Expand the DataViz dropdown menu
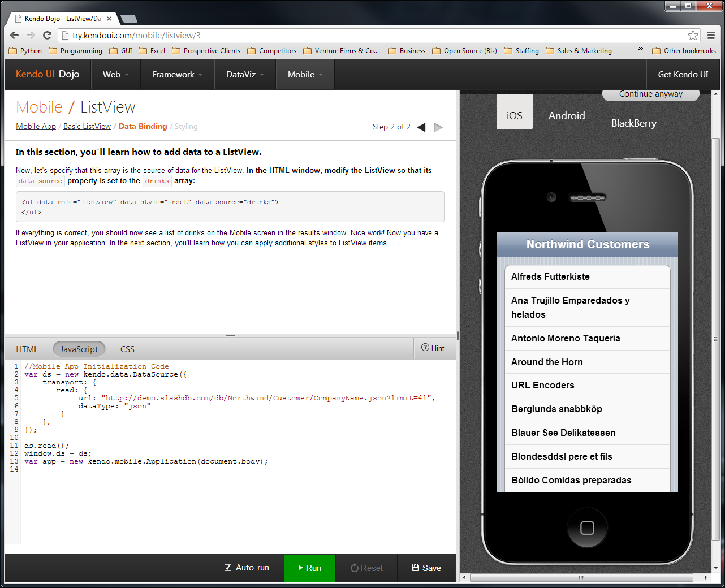Image resolution: width=725 pixels, height=588 pixels. point(245,75)
